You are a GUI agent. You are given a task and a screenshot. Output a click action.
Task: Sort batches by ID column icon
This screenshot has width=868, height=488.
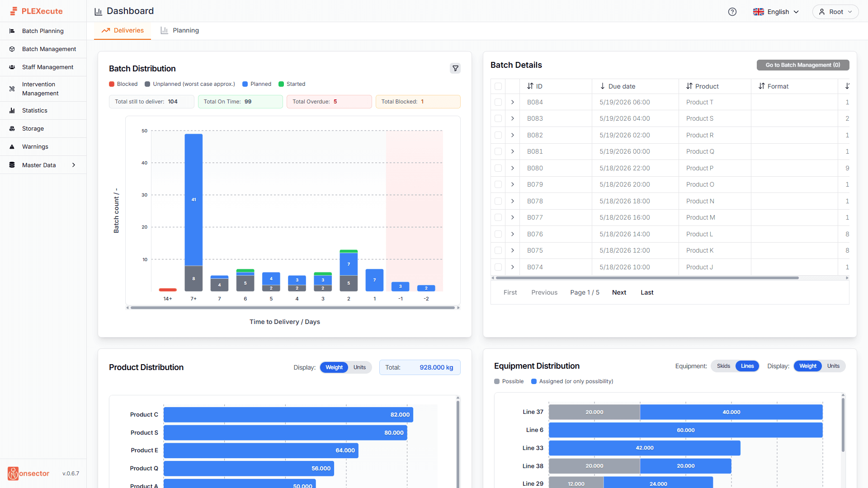point(530,86)
